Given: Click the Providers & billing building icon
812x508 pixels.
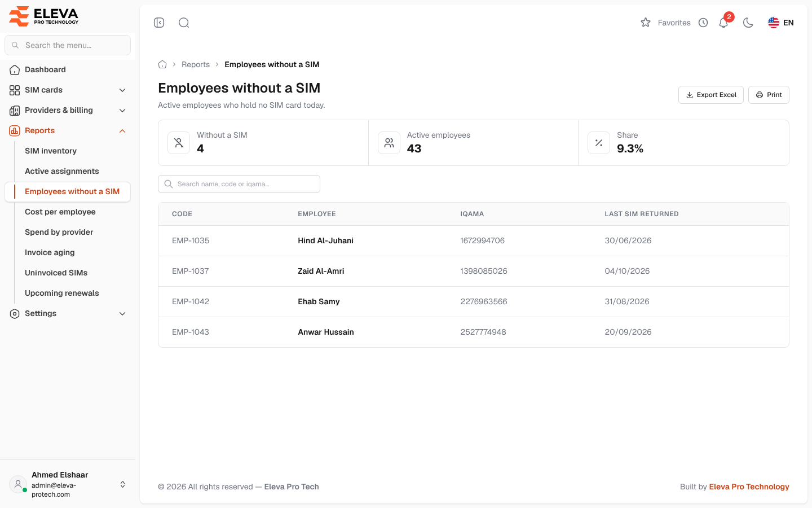Looking at the screenshot, I should tap(15, 111).
